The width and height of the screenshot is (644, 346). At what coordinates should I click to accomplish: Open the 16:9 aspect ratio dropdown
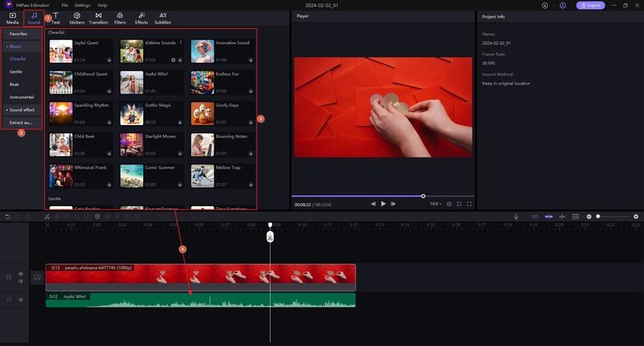pos(436,204)
